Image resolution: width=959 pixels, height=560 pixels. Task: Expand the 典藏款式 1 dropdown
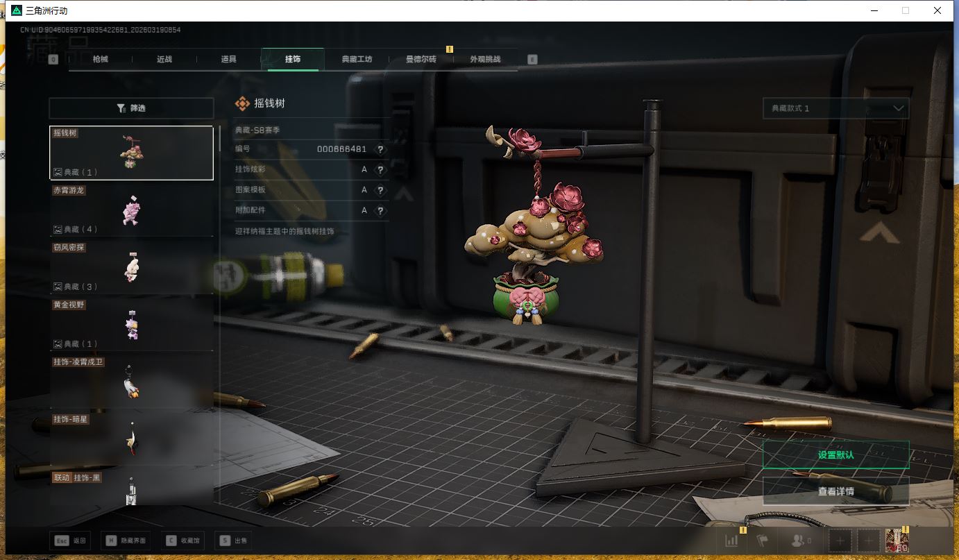[x=835, y=108]
